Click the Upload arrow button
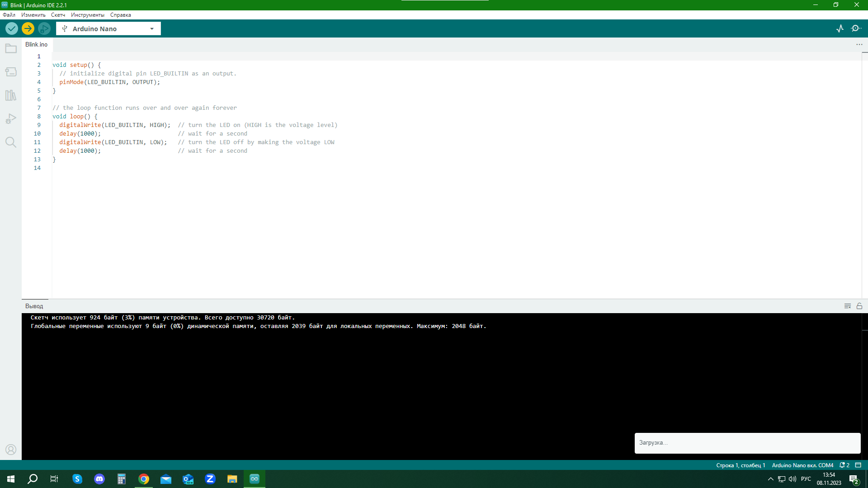868x488 pixels. point(28,28)
